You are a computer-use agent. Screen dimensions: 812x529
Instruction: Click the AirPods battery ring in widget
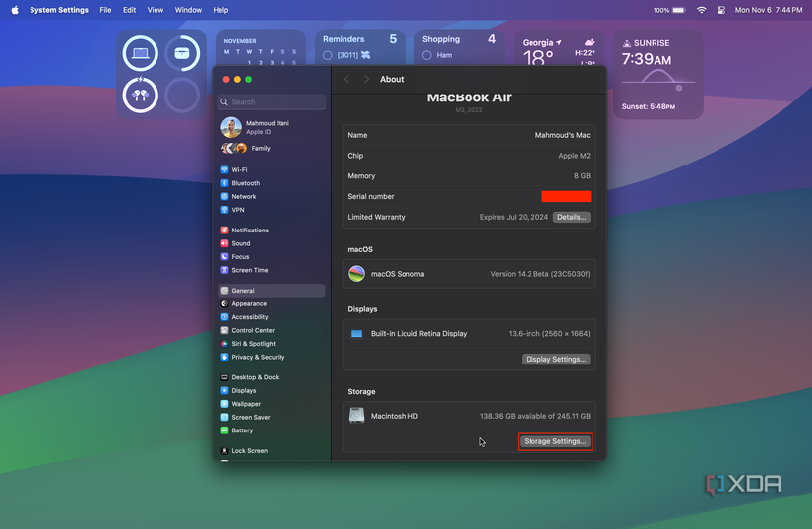[141, 95]
